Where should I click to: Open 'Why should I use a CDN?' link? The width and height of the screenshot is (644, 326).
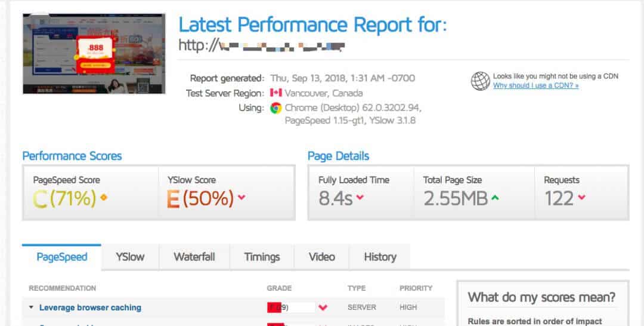pyautogui.click(x=535, y=85)
